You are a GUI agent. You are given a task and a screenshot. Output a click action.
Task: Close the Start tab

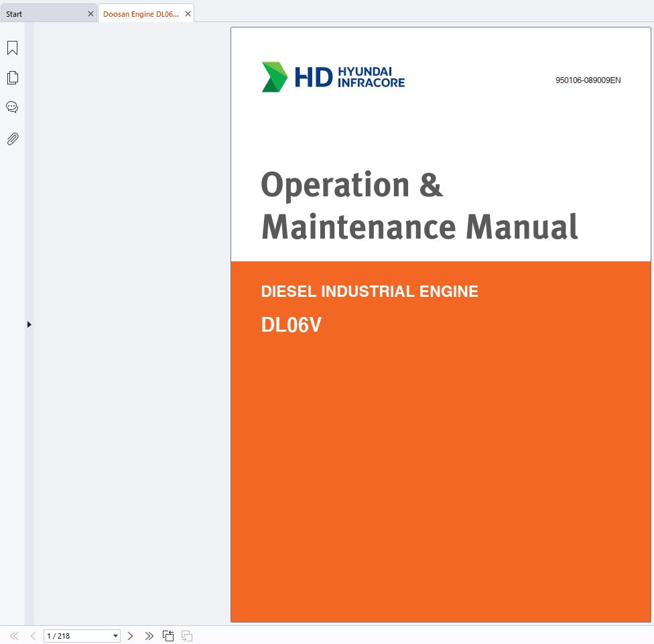[x=91, y=13]
